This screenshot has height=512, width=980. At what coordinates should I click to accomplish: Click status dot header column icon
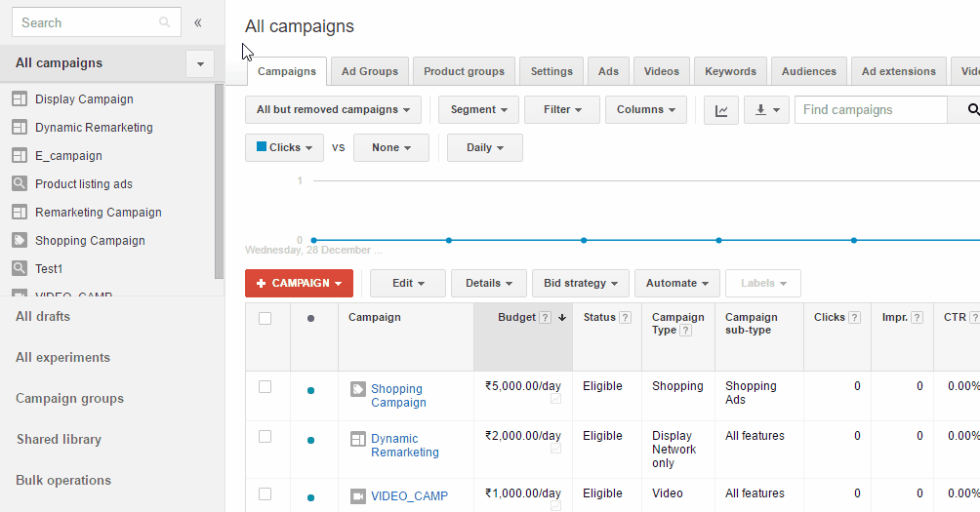[310, 319]
